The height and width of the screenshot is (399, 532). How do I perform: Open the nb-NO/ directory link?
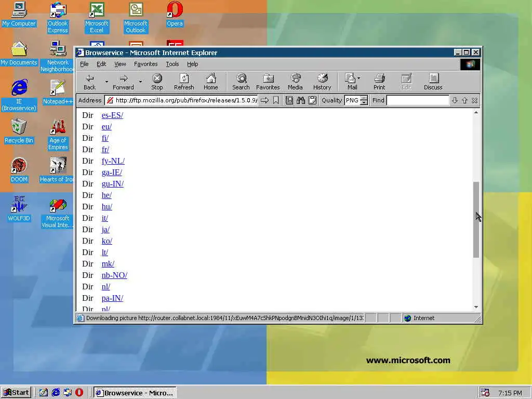coord(114,275)
